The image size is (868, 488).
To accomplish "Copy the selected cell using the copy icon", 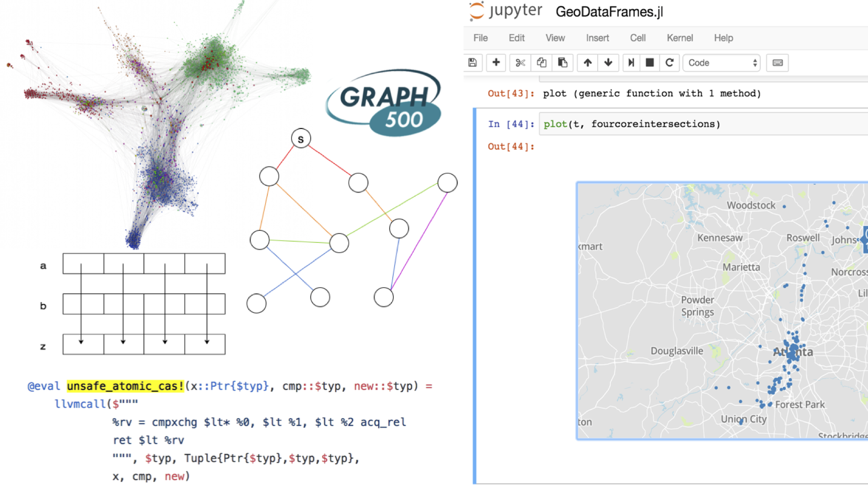I will coord(541,63).
